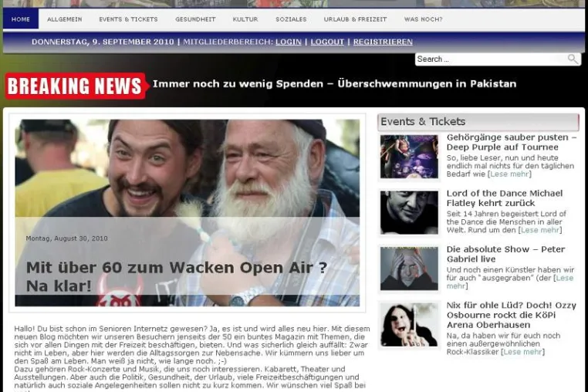Open the Was noch? menu
Image resolution: width=588 pixels, height=392 pixels.
click(x=424, y=19)
